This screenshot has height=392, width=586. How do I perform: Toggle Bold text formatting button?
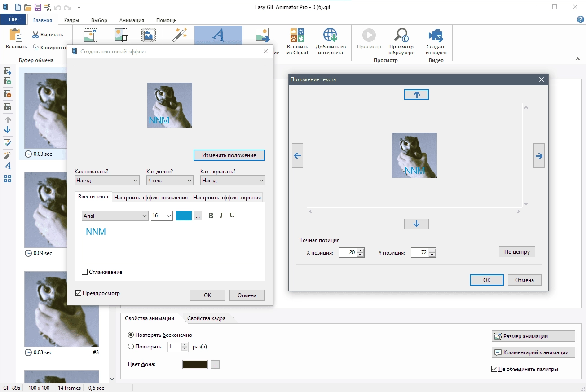click(x=211, y=216)
